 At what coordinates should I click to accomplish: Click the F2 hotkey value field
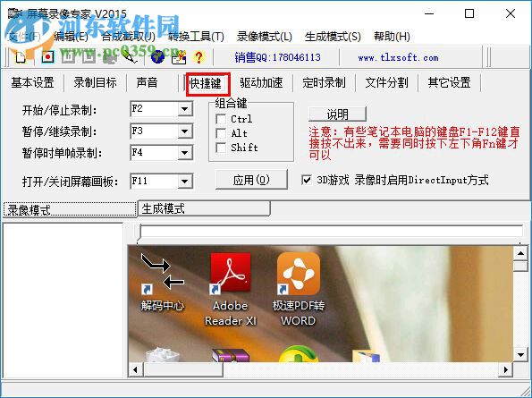pos(155,109)
